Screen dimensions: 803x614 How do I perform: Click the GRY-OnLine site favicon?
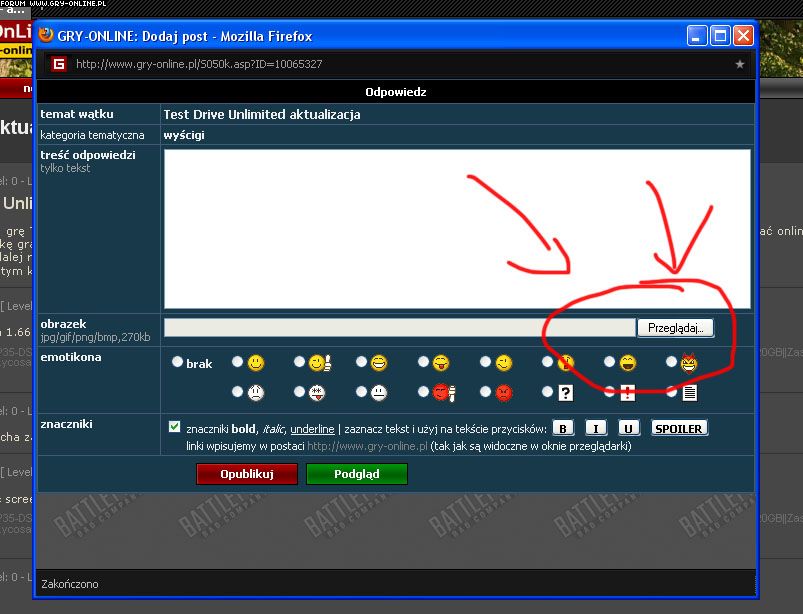59,64
